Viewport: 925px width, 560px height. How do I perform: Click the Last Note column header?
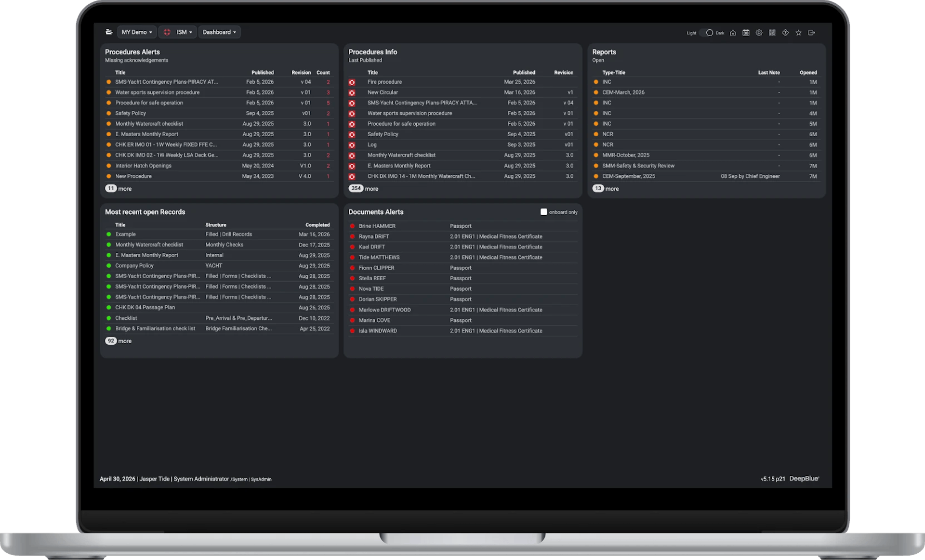tap(769, 73)
